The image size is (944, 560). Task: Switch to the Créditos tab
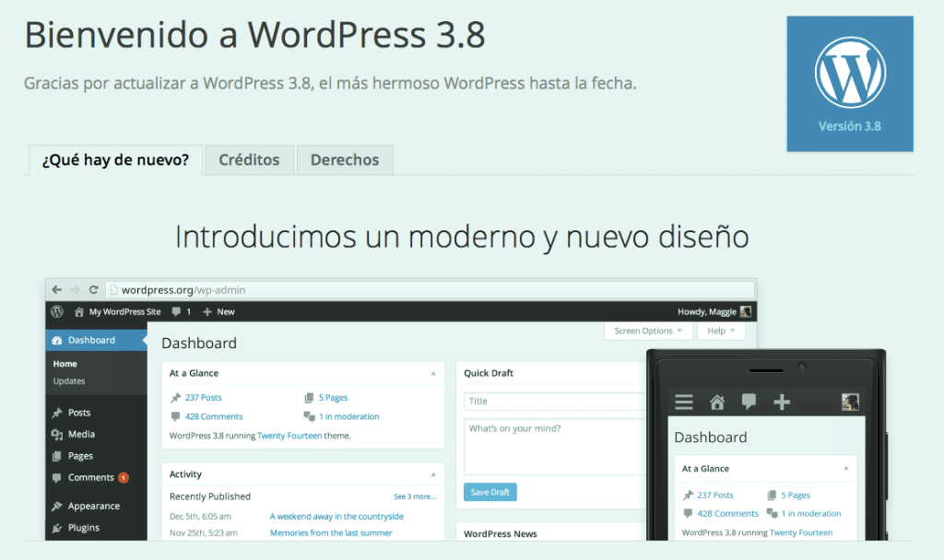249,160
